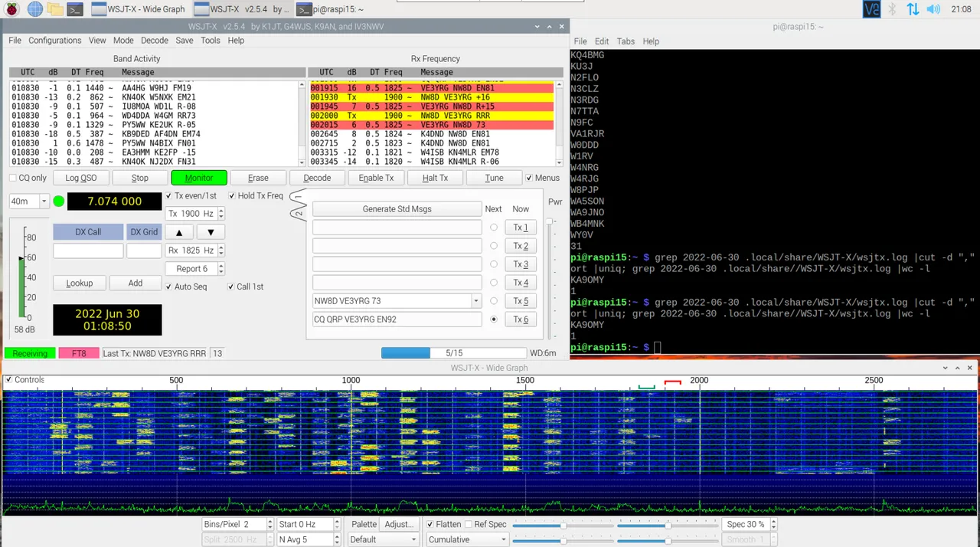Screen dimensions: 980x547
Task: Click the Enable Tx button
Action: point(376,179)
